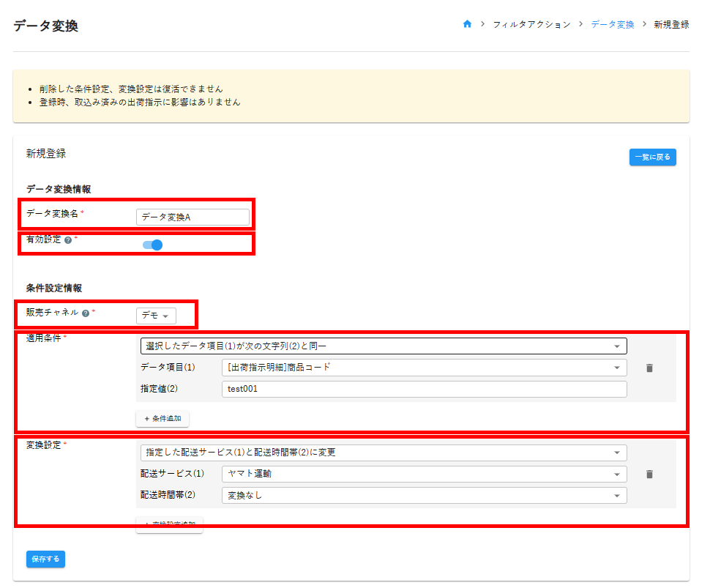Screen dimensions: 710x588
Task: Delete the 変換設定 row with trash icon
Action: point(649,475)
